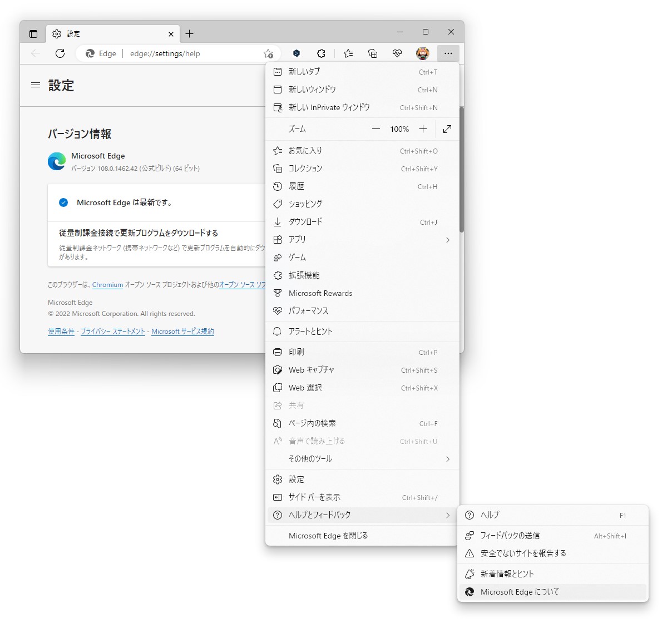Select Microsoft Edge について in the submenu

click(x=521, y=592)
